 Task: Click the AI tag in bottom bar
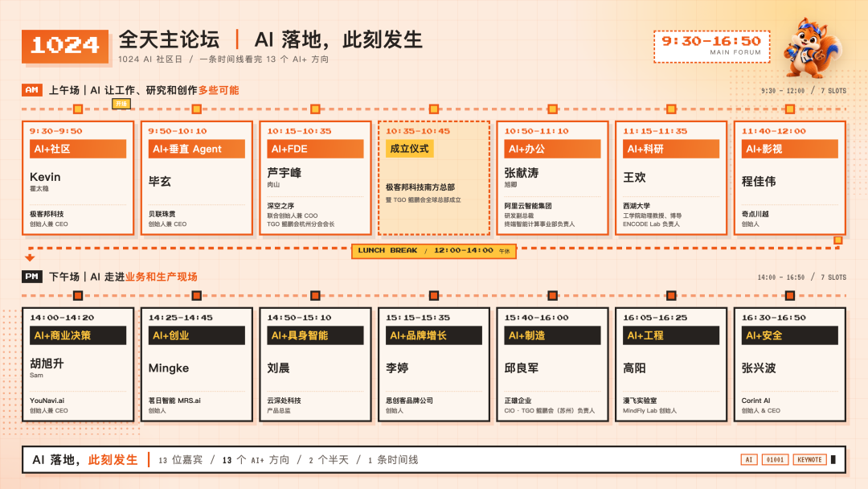pyautogui.click(x=748, y=460)
